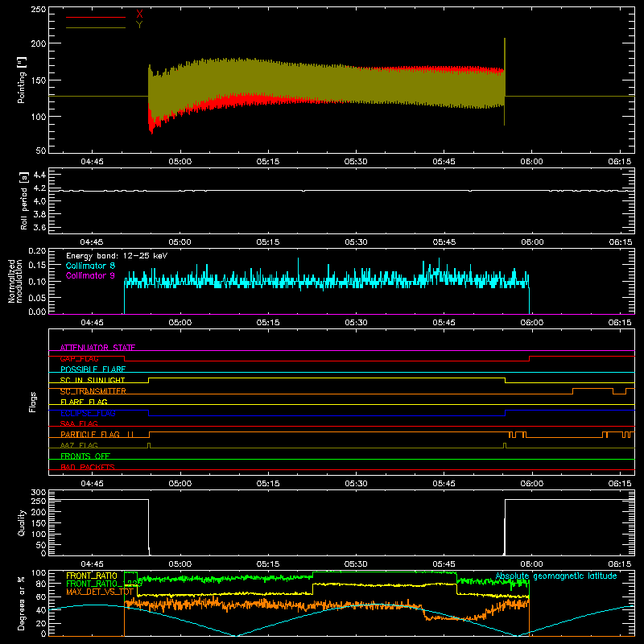Image resolution: width=644 pixels, height=644 pixels.
Task: Click the GAP_FLAG label
Action: click(x=79, y=358)
